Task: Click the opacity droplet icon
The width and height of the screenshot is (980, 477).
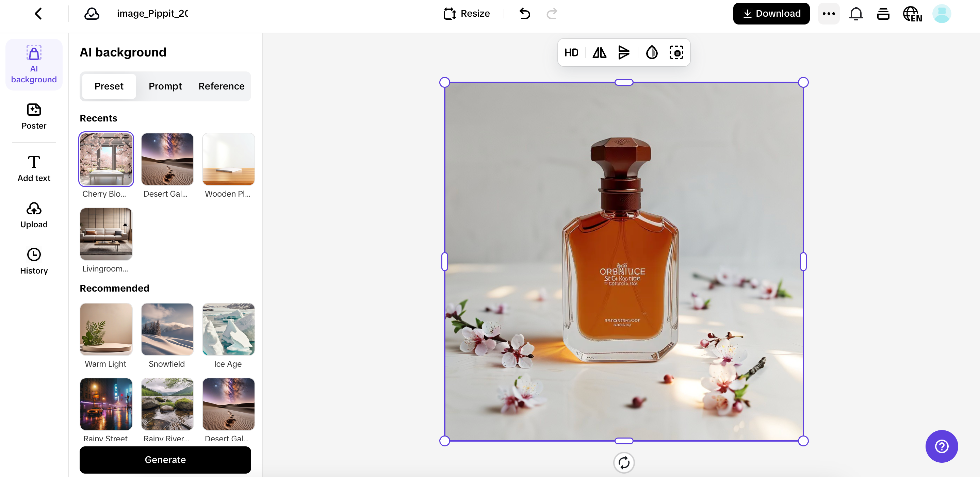Action: tap(651, 52)
